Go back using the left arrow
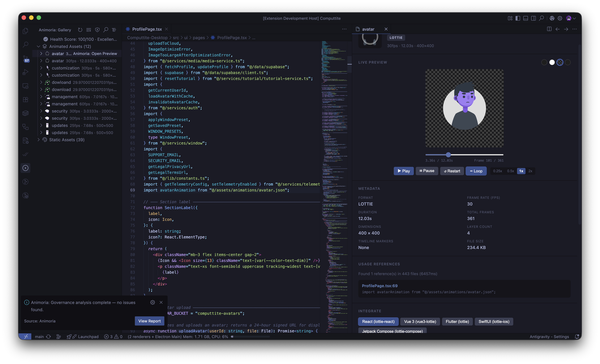 (557, 29)
